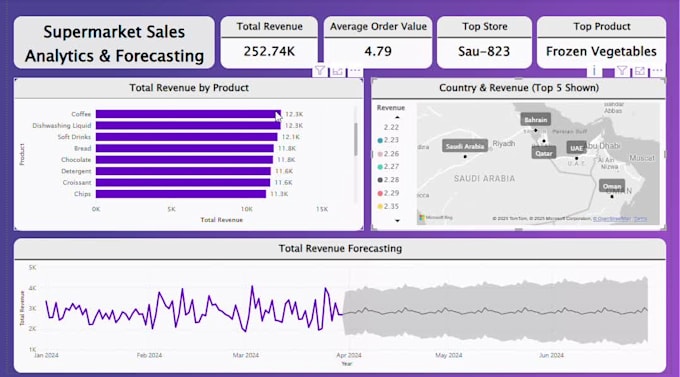This screenshot has width=680, height=377.
Task: Open more options ellipsis above the map
Action: pyautogui.click(x=657, y=71)
